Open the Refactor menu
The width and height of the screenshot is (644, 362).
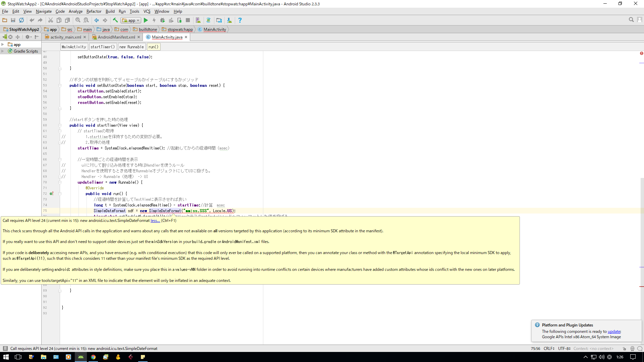coord(94,11)
